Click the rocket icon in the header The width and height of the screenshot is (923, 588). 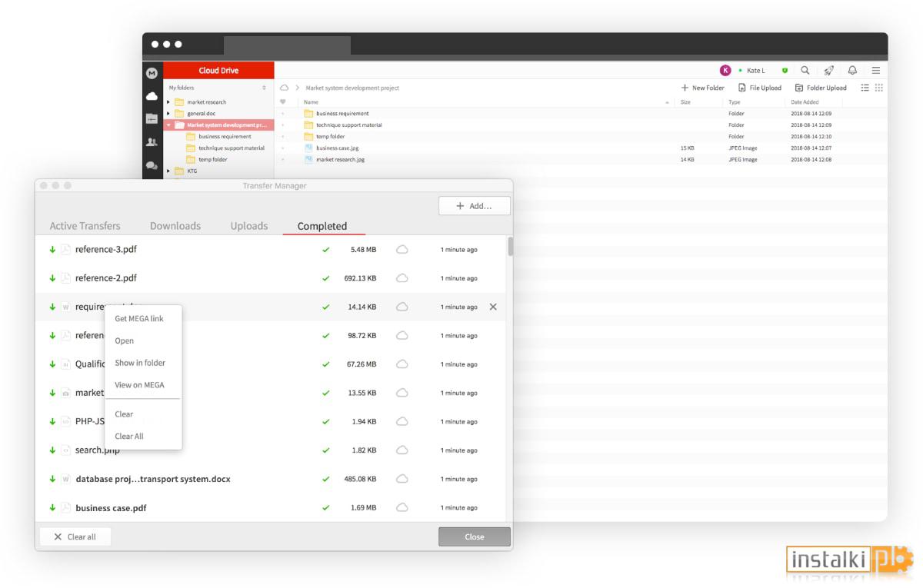coord(829,70)
